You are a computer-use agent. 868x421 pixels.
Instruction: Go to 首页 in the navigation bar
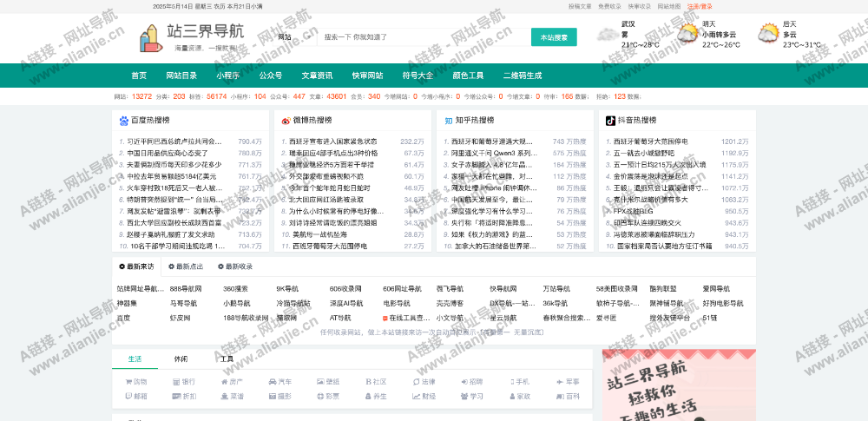pos(139,76)
